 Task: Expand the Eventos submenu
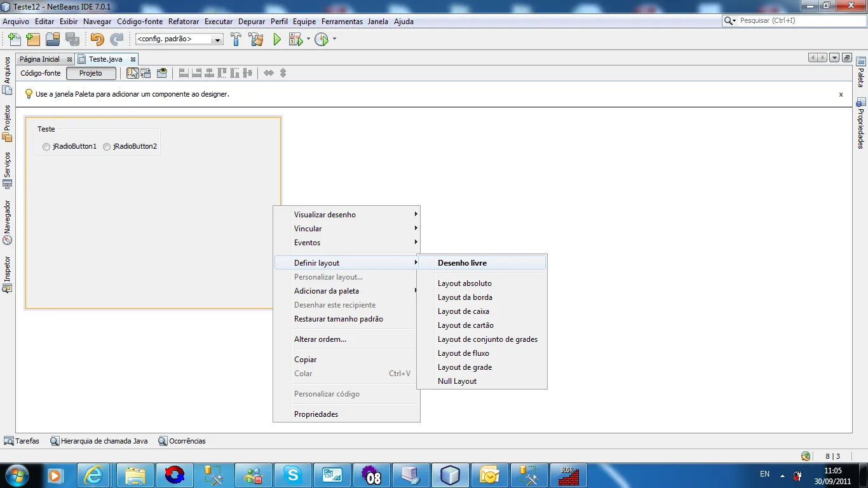click(x=347, y=243)
